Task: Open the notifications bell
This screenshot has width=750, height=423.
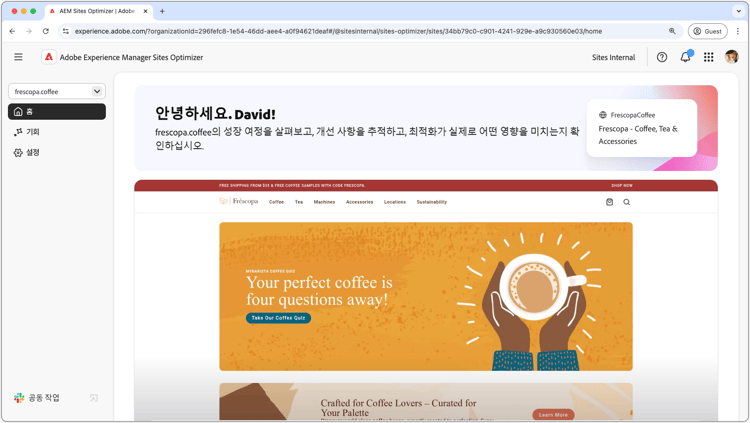Action: pos(685,57)
